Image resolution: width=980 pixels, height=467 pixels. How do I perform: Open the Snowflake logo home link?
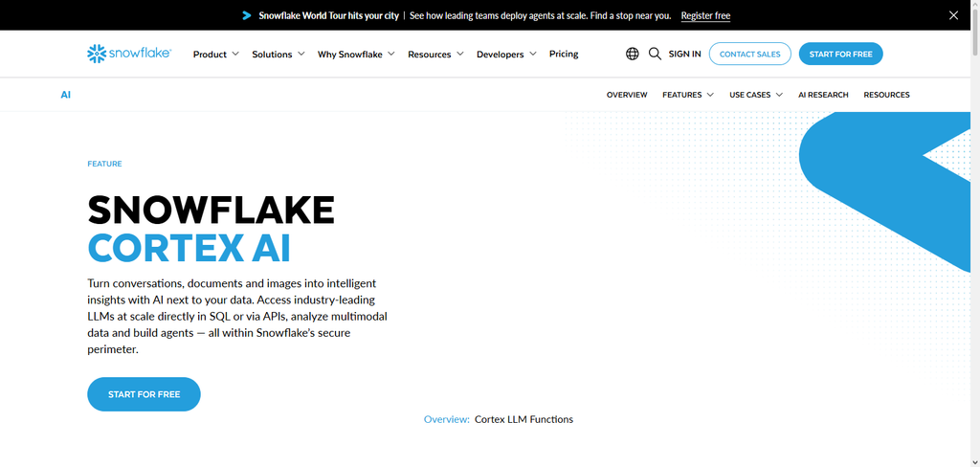pyautogui.click(x=129, y=54)
